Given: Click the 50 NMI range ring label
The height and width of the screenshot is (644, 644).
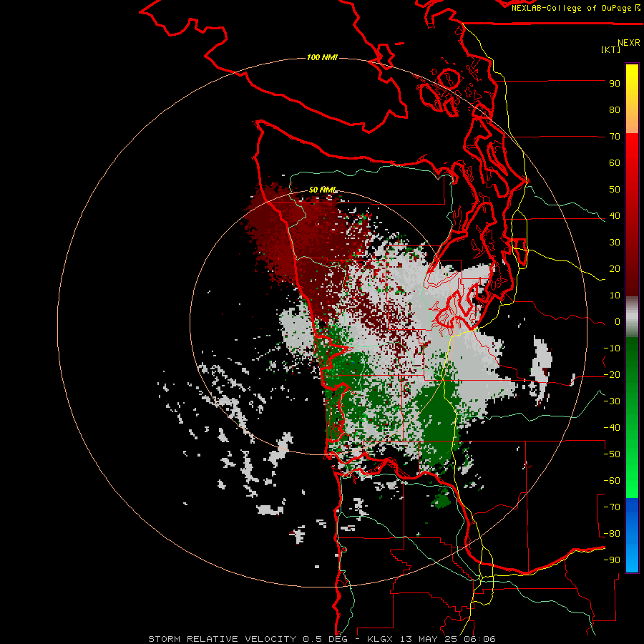Looking at the screenshot, I should tap(323, 190).
